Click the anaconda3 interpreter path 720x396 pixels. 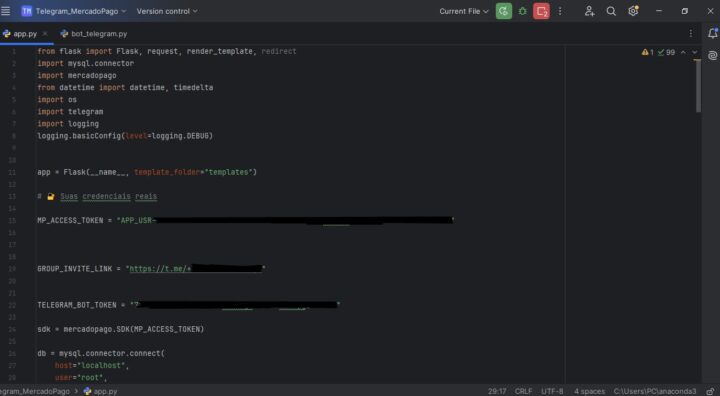pyautogui.click(x=654, y=391)
